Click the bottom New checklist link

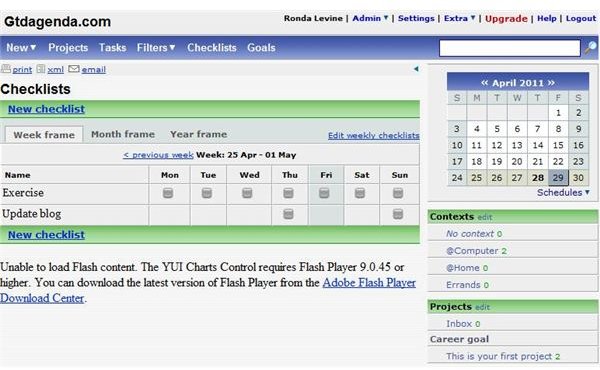point(46,235)
